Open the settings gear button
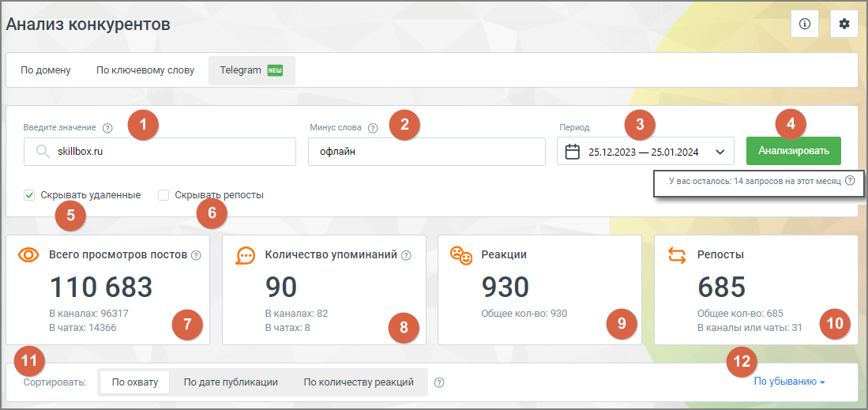Image resolution: width=868 pixels, height=410 pixels. (x=844, y=24)
